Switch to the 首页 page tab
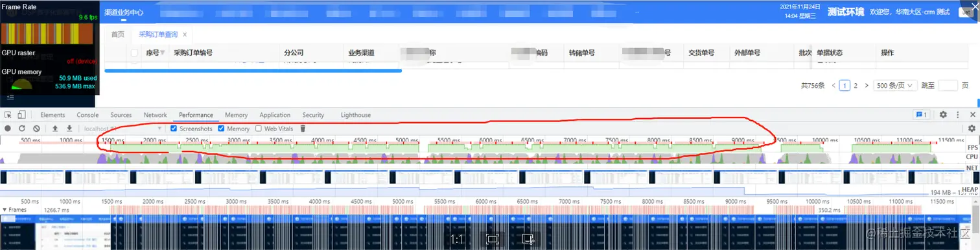The width and height of the screenshot is (980, 250). coord(117,34)
